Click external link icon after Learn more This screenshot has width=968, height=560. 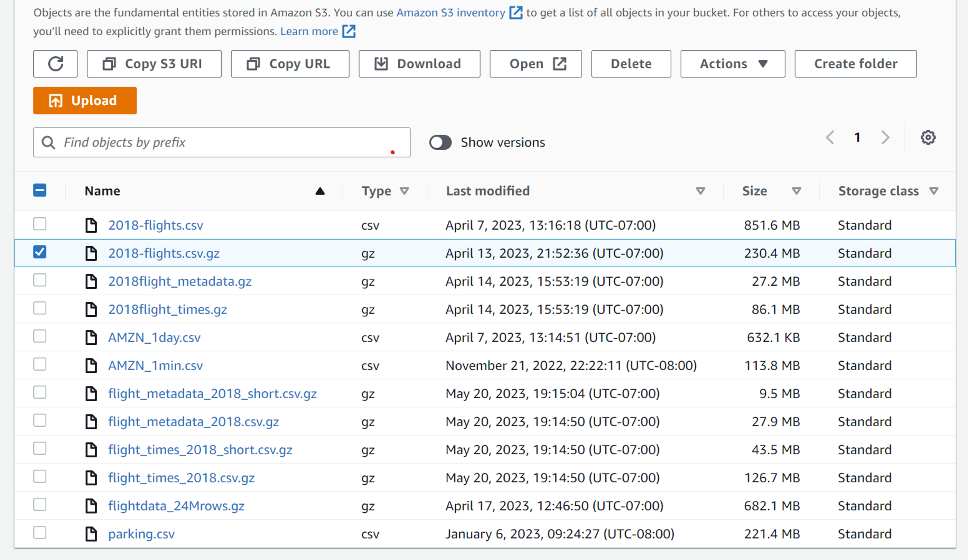pyautogui.click(x=349, y=31)
